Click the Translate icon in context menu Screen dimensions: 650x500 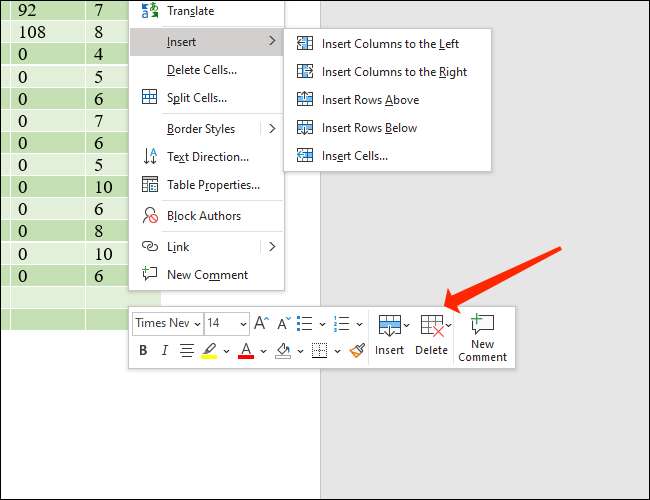tap(150, 10)
